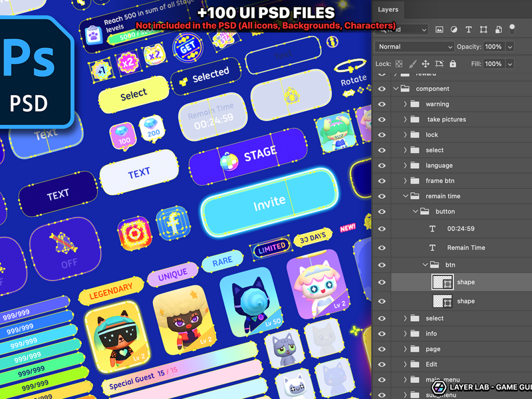Click the Special Guest 15/15 progress bar
This screenshot has height=399, width=532.
click(x=180, y=368)
